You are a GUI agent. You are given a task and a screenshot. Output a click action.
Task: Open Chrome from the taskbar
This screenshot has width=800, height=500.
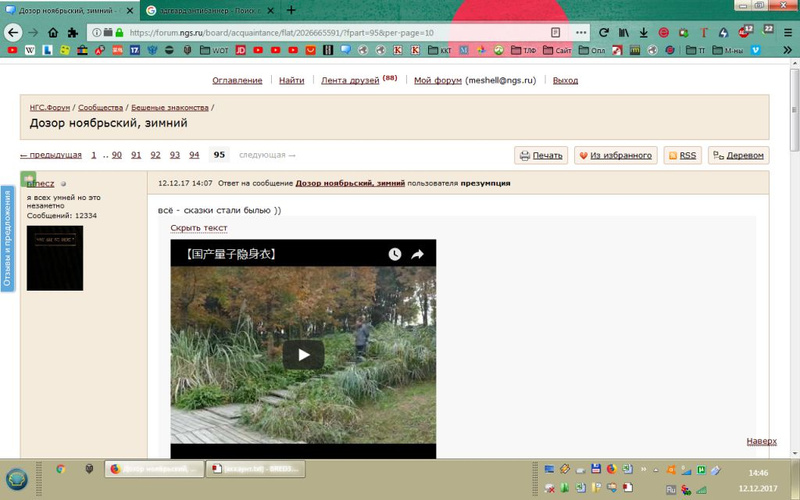60,469
